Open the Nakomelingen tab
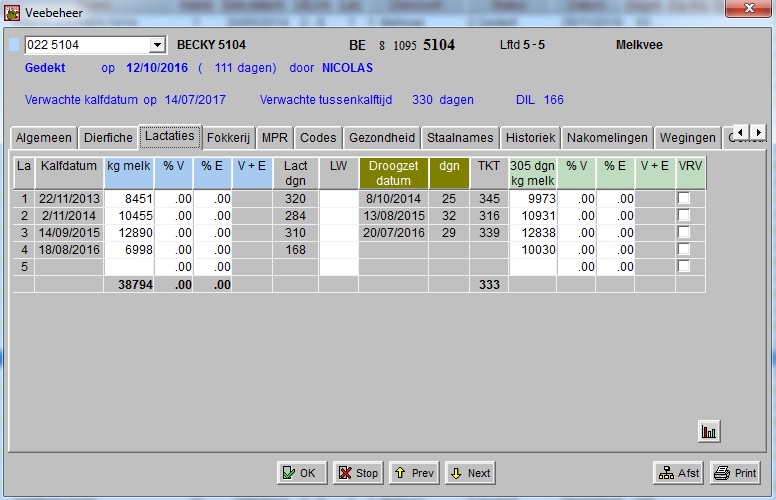This screenshot has height=500, width=776. (608, 138)
